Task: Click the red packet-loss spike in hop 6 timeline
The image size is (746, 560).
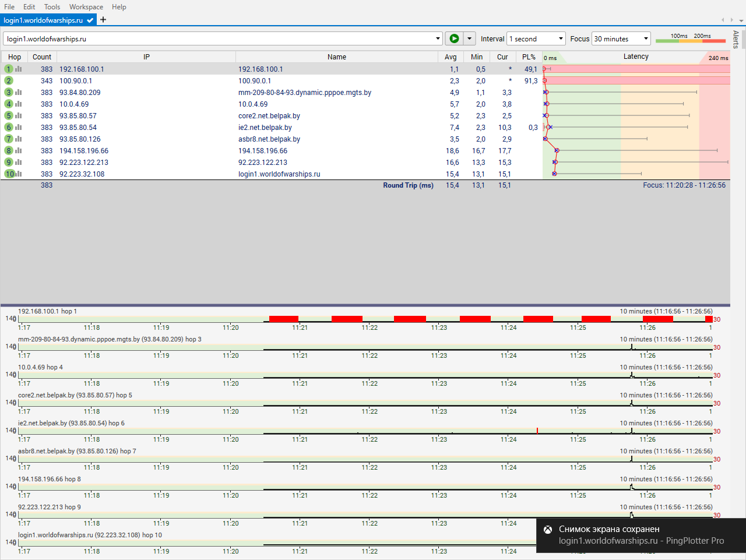Action: pos(537,431)
